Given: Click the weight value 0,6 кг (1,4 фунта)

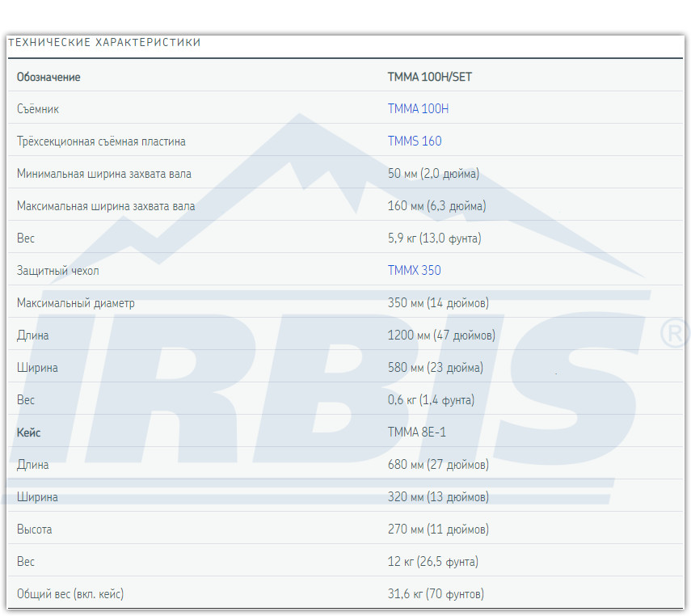Looking at the screenshot, I should point(431,400).
